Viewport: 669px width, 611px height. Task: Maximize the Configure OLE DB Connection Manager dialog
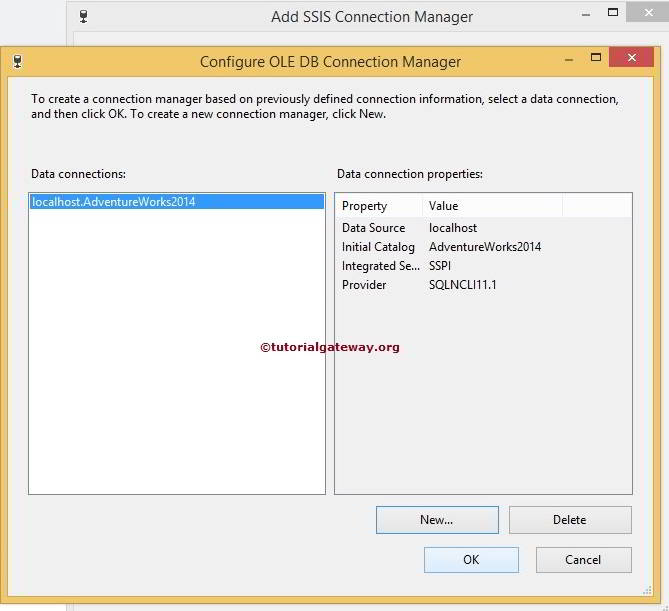click(x=596, y=58)
